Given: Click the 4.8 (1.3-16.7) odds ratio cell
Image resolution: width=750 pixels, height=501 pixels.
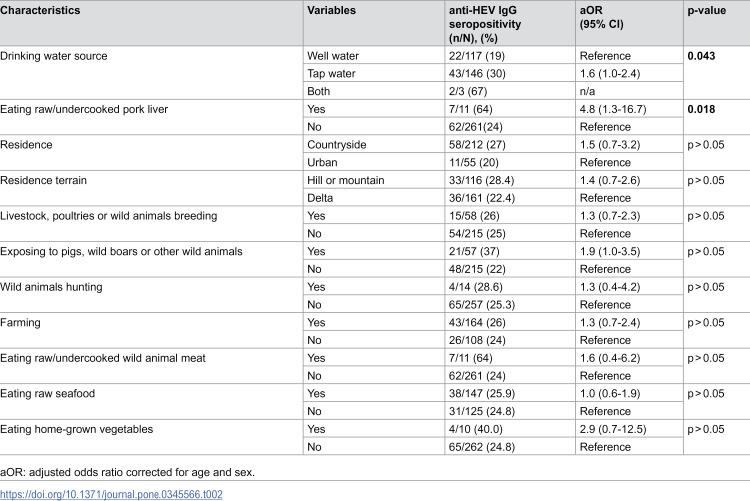Looking at the screenshot, I should point(613,109).
